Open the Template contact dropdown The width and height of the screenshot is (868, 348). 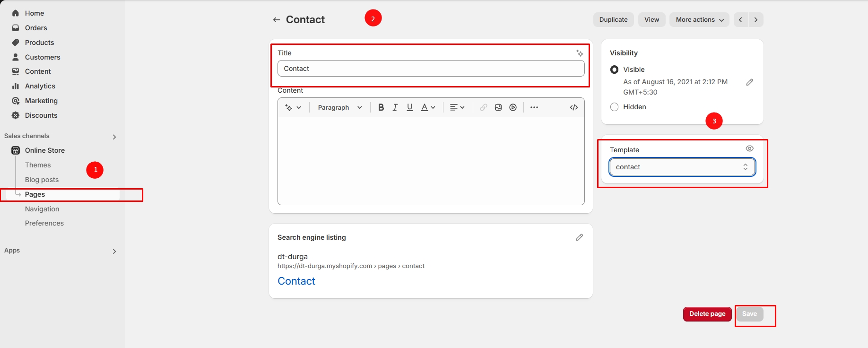coord(682,167)
